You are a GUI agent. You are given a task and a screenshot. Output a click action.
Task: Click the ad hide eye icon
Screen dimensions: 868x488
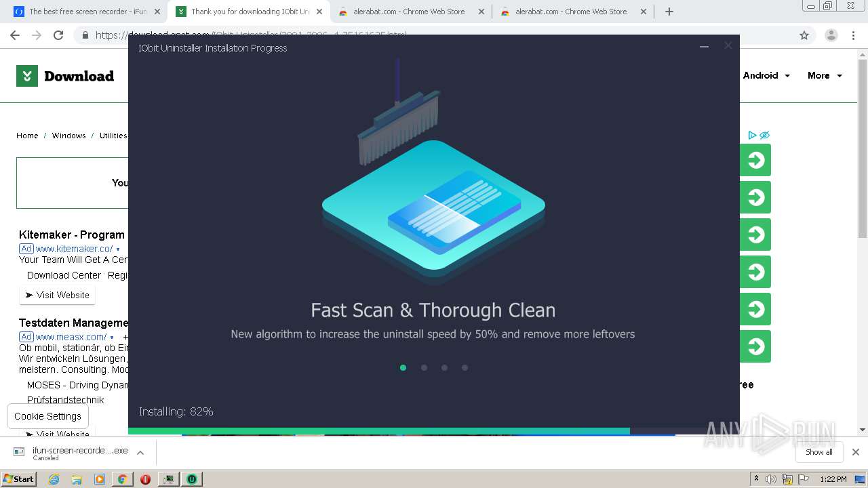(x=764, y=135)
